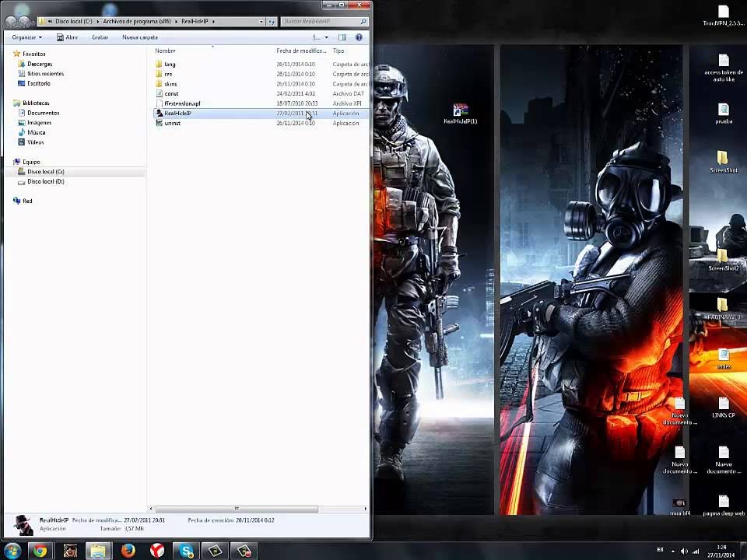Viewport: 747px width, 560px height.
Task: Click Disco local (C:) in the address bar
Action: click(x=73, y=22)
